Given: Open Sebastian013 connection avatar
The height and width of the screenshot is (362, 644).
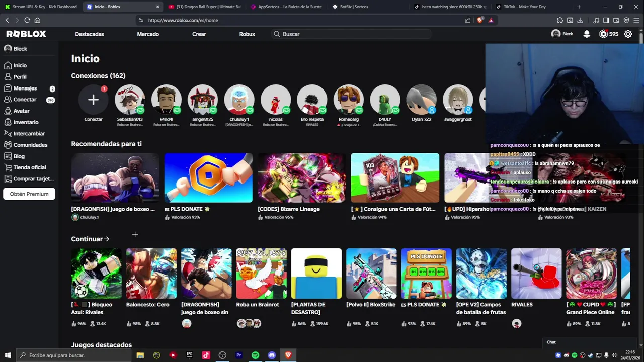Looking at the screenshot, I should (130, 99).
